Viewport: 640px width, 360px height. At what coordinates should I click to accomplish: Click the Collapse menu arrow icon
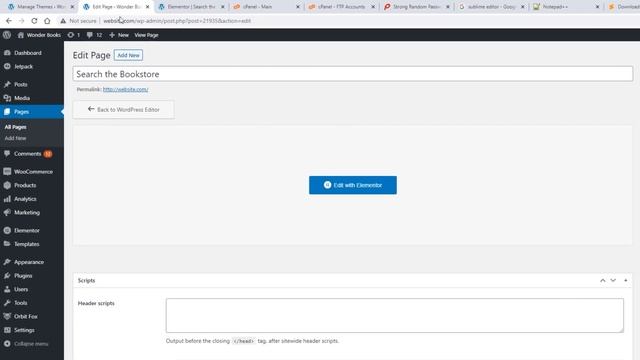point(7,344)
